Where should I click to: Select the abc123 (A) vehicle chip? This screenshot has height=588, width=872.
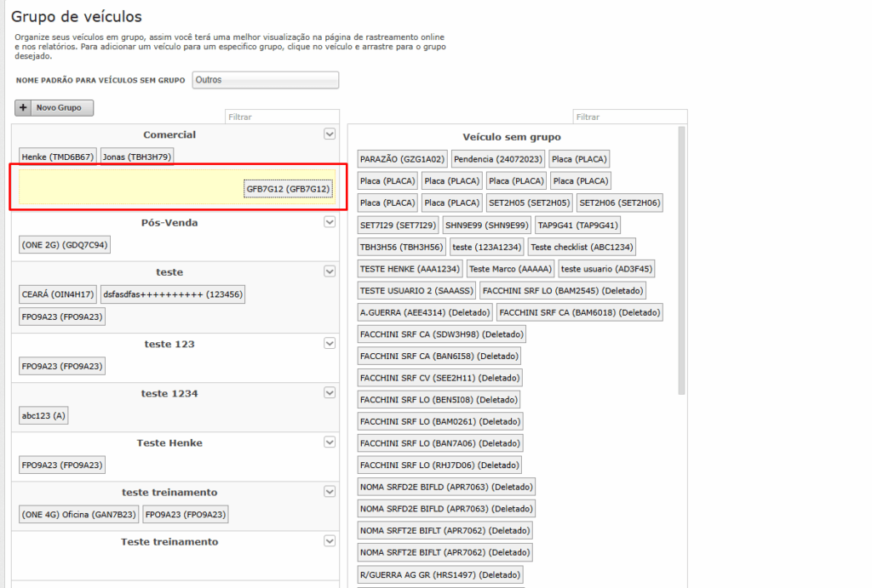tap(43, 416)
